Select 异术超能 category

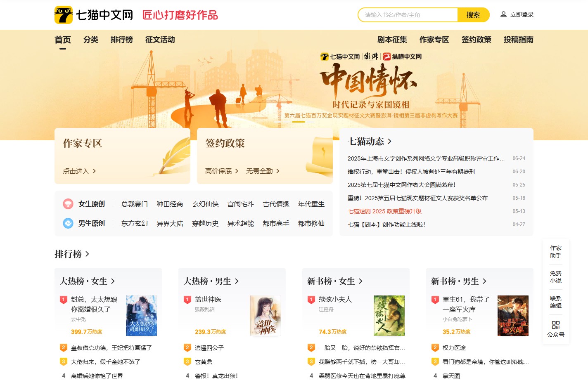pos(241,223)
